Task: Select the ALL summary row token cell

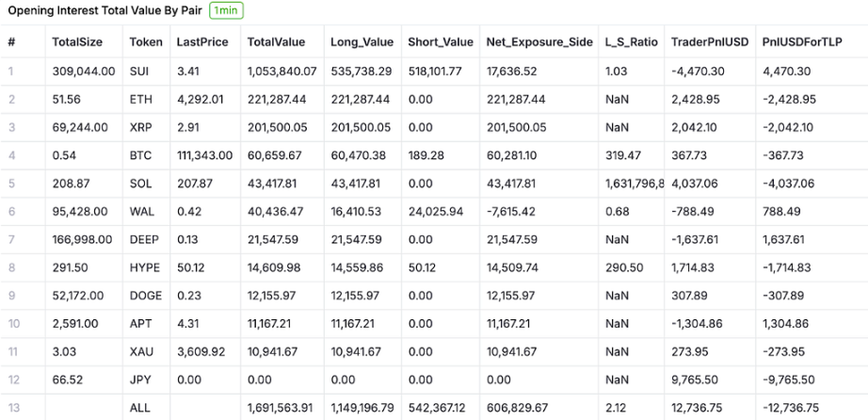Action: (x=138, y=407)
